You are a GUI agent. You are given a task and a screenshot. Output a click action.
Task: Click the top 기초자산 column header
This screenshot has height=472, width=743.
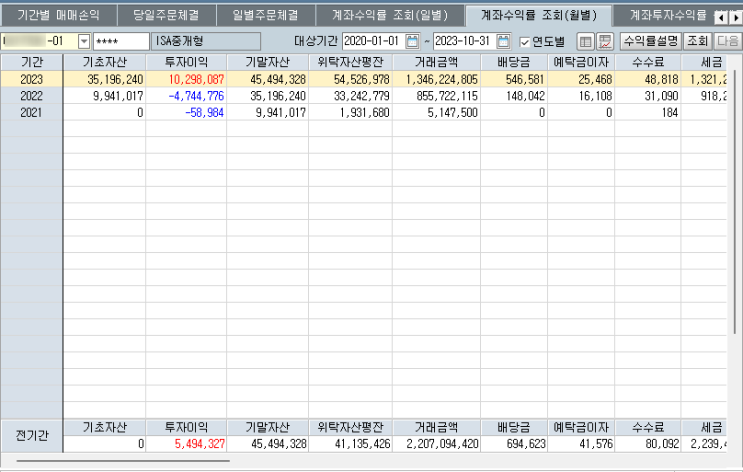point(104,62)
